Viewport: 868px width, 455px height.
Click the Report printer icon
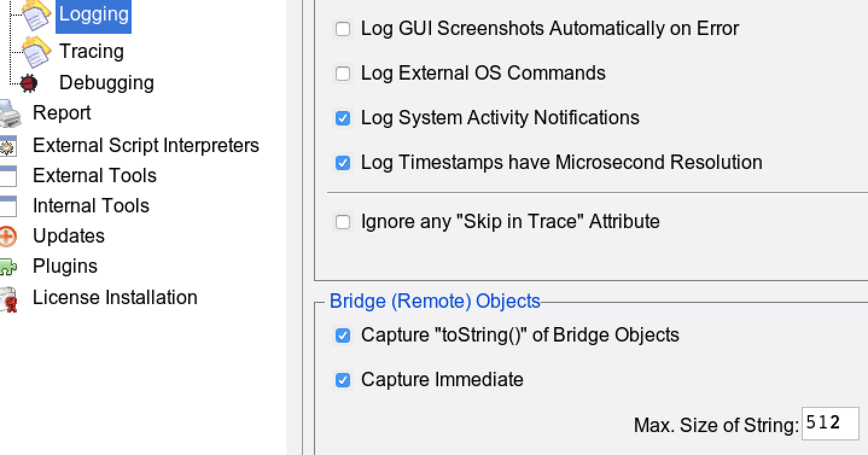point(10,113)
